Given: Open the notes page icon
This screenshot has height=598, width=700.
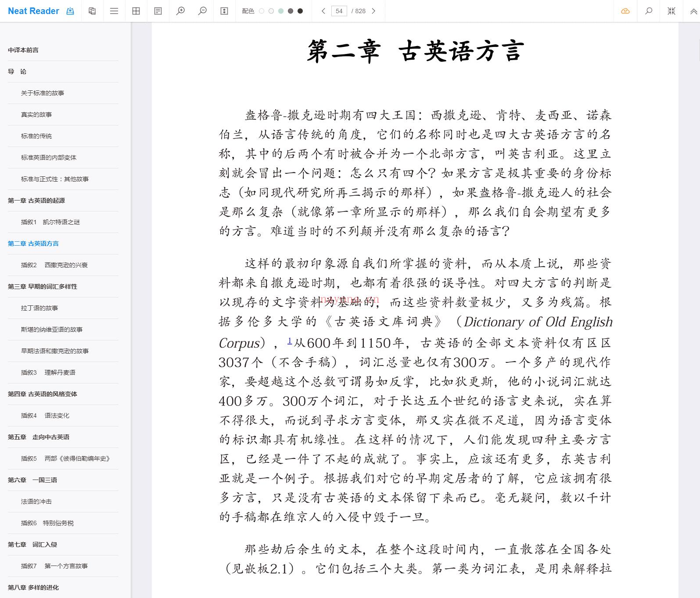Looking at the screenshot, I should pyautogui.click(x=158, y=11).
